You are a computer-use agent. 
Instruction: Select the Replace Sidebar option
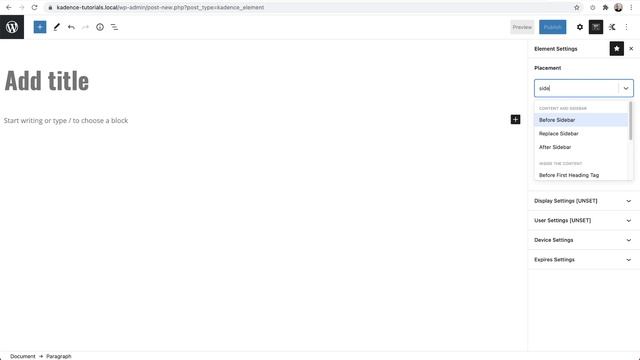tap(581, 133)
